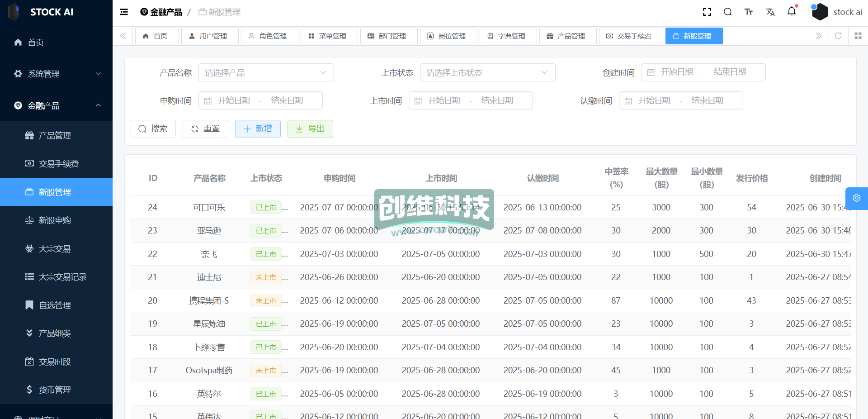Expand the 系统管理 sidebar menu

click(x=56, y=74)
